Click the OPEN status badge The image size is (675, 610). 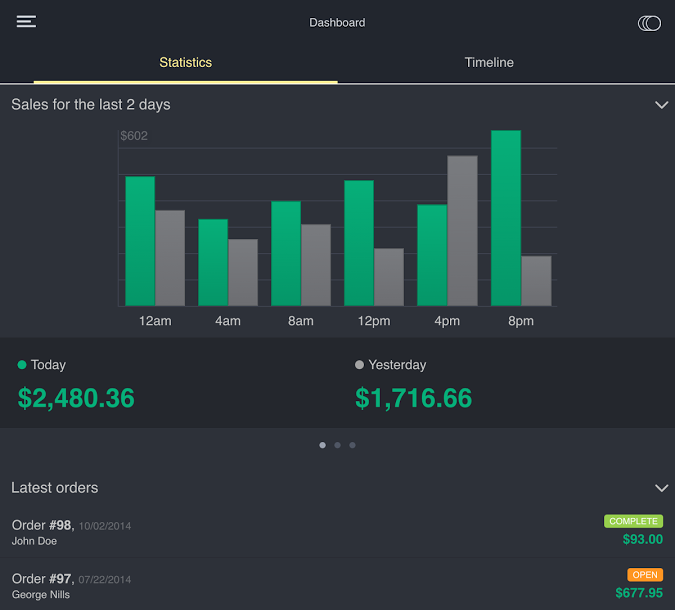click(645, 575)
